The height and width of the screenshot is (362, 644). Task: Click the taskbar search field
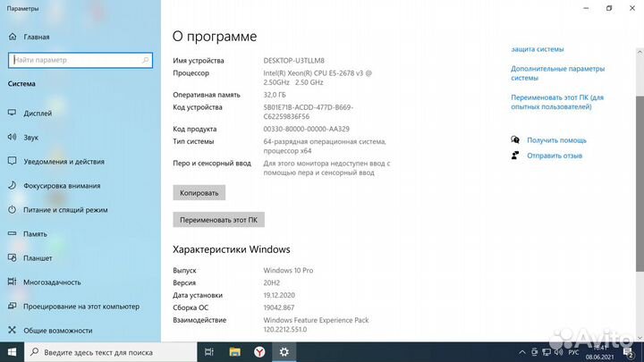[x=111, y=352]
